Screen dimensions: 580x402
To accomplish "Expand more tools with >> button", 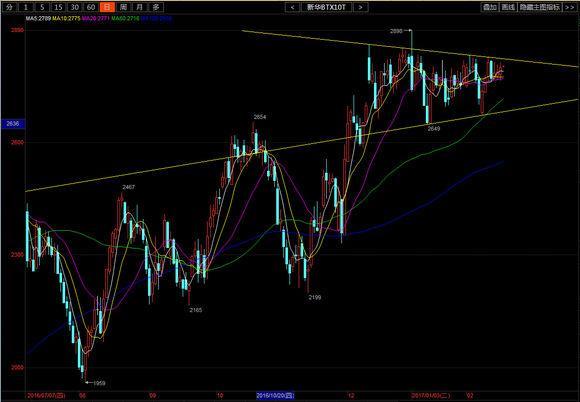I will click(570, 7).
